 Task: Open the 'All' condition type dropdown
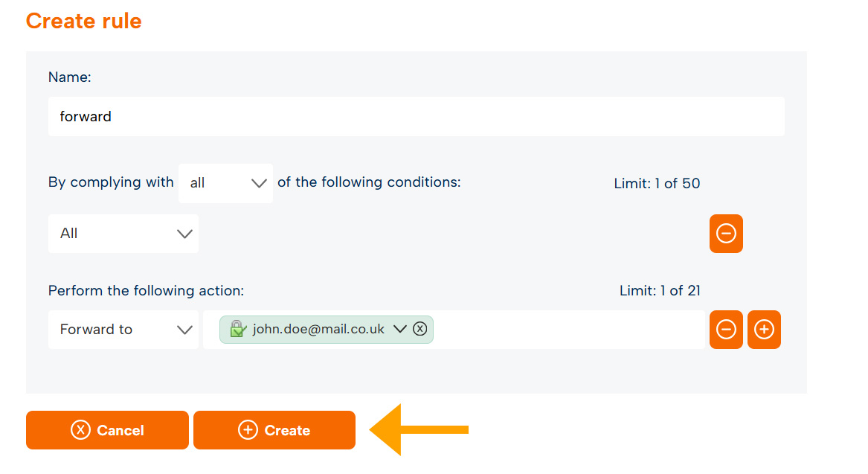(x=123, y=234)
